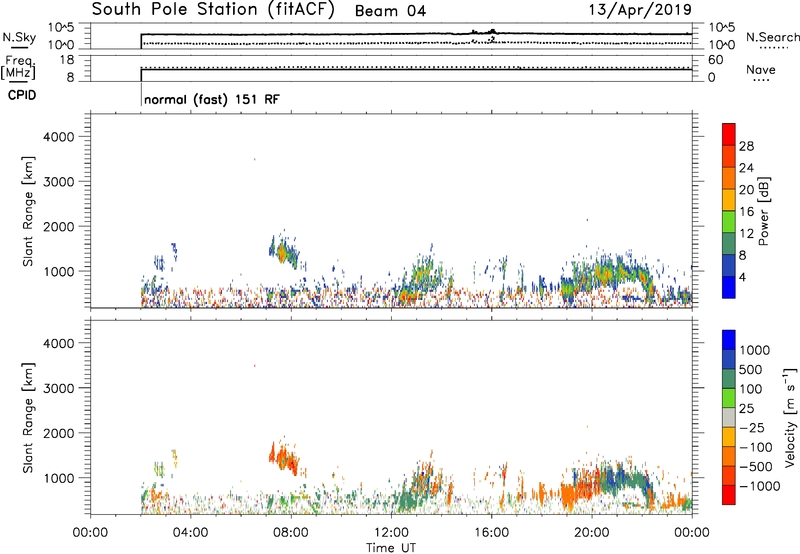The image size is (800, 554).
Task: Click the yellow 16–20 segment of Power color bar
Action: (729, 200)
